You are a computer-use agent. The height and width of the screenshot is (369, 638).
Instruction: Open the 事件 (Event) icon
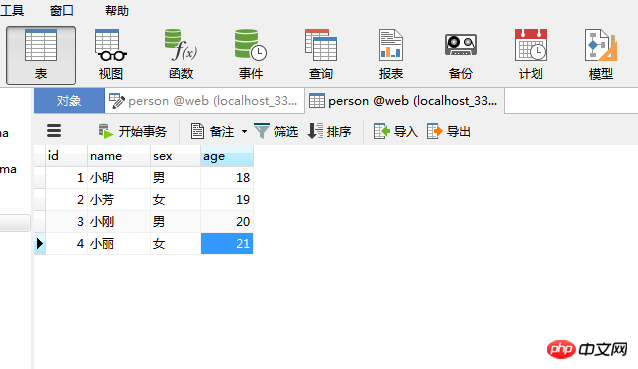[x=251, y=55]
